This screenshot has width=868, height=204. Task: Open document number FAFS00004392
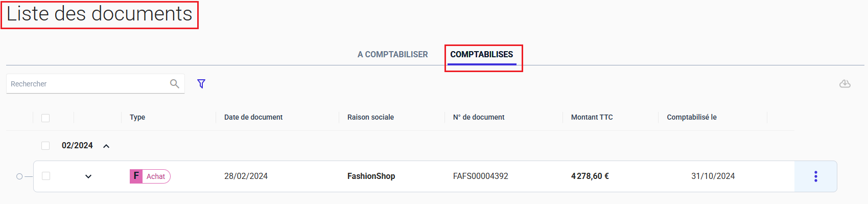(480, 176)
